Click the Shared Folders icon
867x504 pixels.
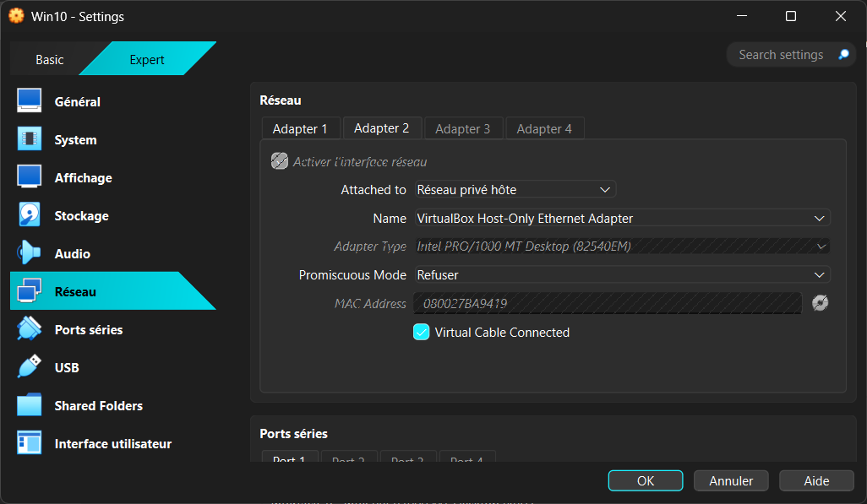[30, 405]
